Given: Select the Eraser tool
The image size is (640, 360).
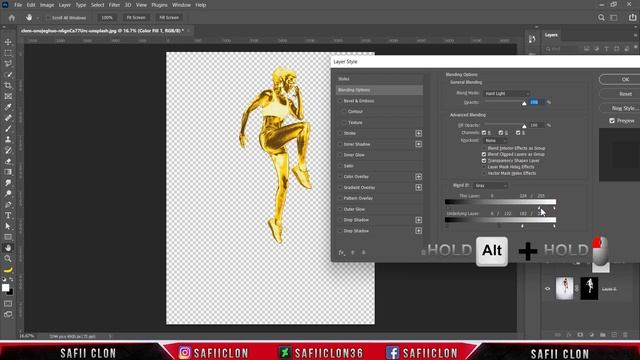Looking at the screenshot, I should (8, 161).
